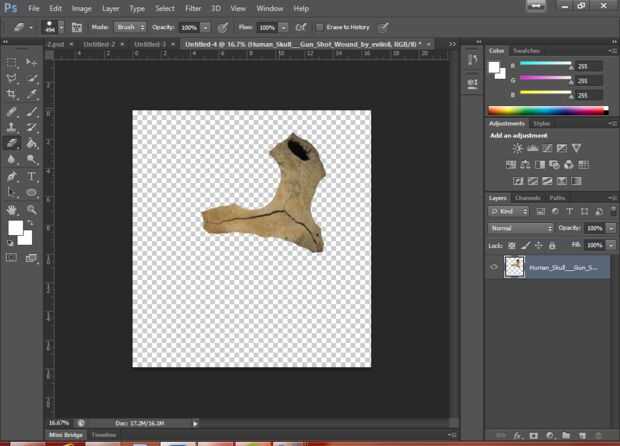Select the Ellipse shape tool
Image resolution: width=620 pixels, height=446 pixels.
click(32, 193)
